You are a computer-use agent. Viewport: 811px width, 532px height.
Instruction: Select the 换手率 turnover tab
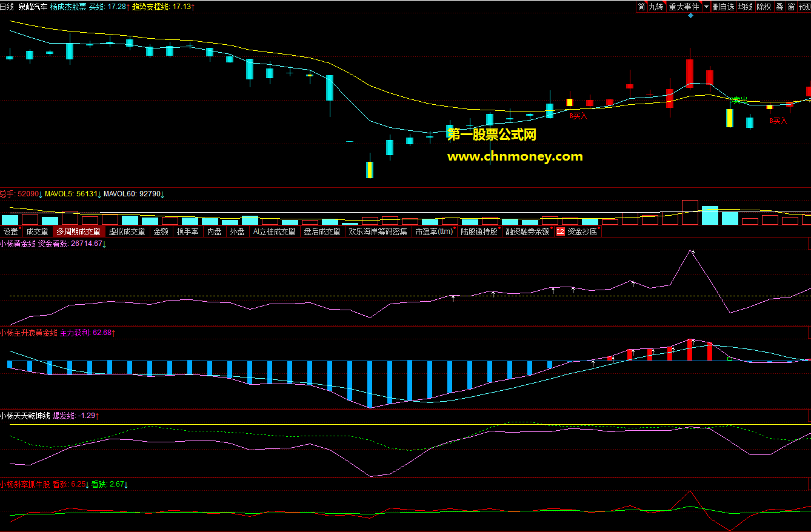[x=188, y=231]
